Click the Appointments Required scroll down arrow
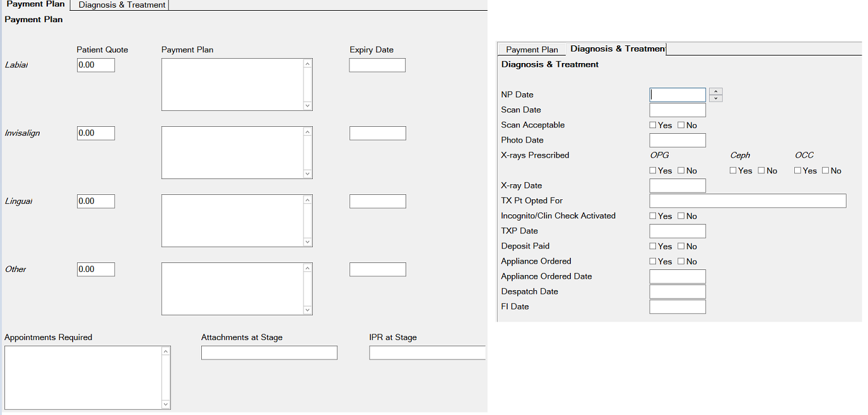The height and width of the screenshot is (415, 868). (165, 404)
